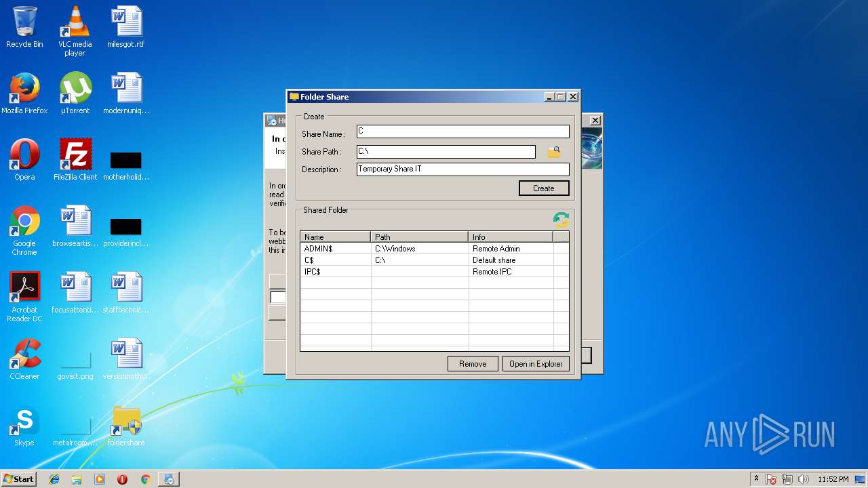Open the network tray icon
This screenshot has height=488, width=868.
point(787,479)
